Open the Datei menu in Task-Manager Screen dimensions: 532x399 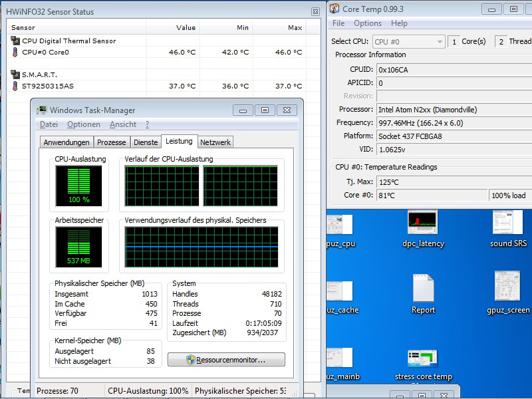coord(49,124)
